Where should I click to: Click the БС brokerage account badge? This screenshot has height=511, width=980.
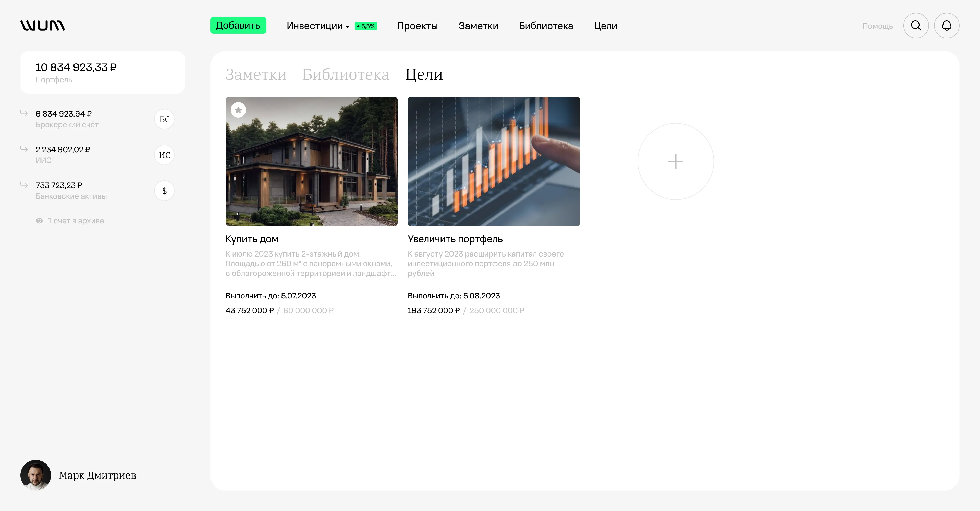coord(164,119)
